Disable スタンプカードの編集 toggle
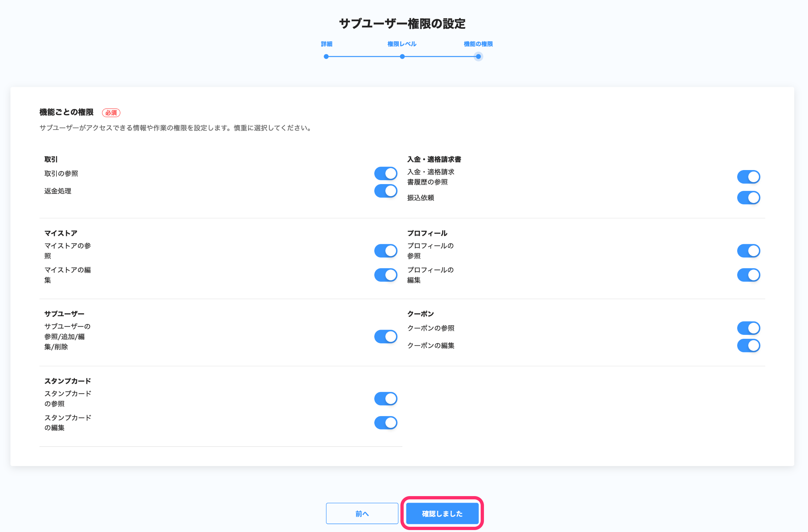Screen dimensions: 808x532 (x=386, y=423)
